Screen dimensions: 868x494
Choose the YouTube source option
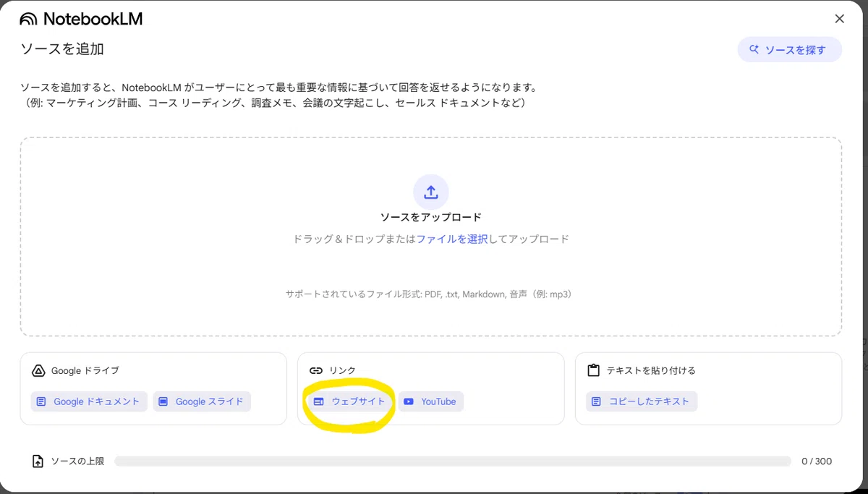tap(431, 401)
